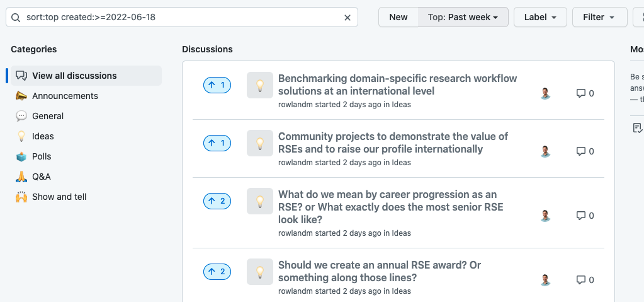Switch to the New sort tab

coord(398,17)
